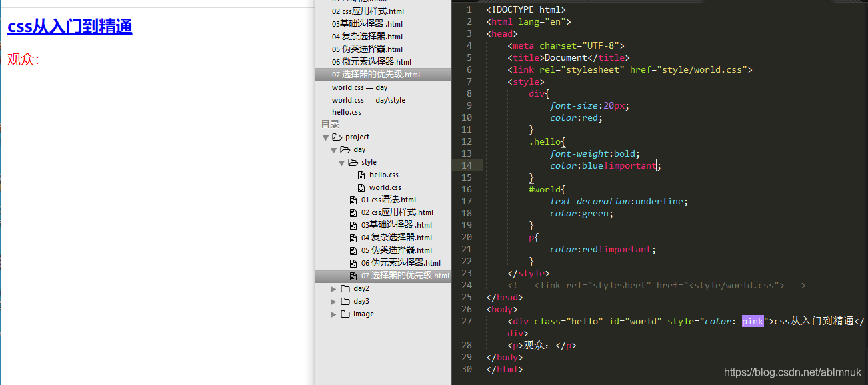868x385 pixels.
Task: Click the '#world{' selector line
Action: [x=547, y=189]
